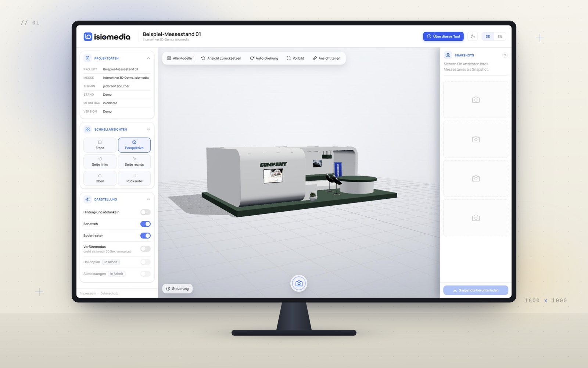Click the second empty snapshot slot
This screenshot has height=368, width=588.
476,139
